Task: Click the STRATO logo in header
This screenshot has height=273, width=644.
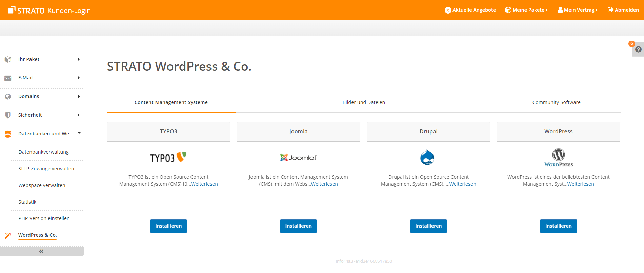Action: (x=26, y=10)
